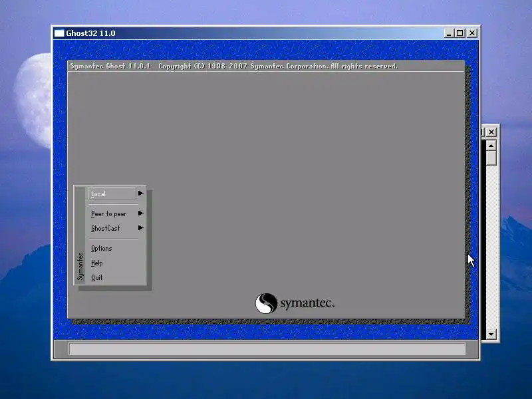Close the Ghost32 11.0 window
The image size is (532, 399).
point(472,33)
